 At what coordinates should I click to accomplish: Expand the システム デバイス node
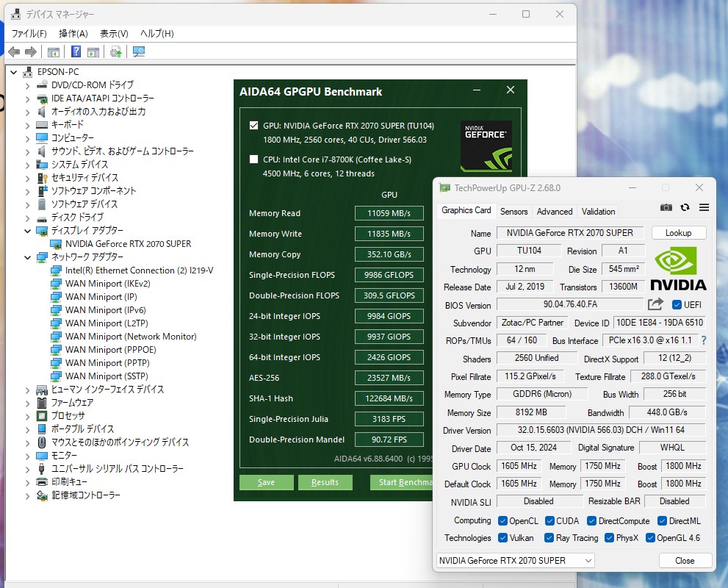(x=27, y=165)
